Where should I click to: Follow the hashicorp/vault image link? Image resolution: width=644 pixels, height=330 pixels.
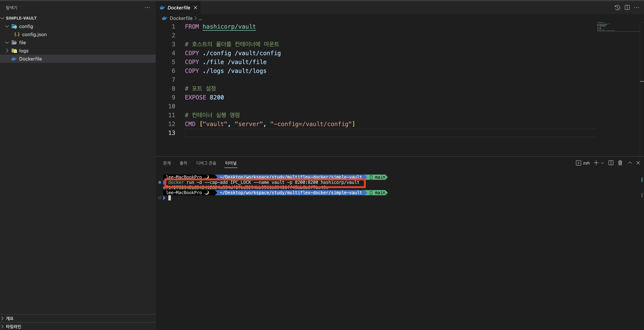coord(229,27)
